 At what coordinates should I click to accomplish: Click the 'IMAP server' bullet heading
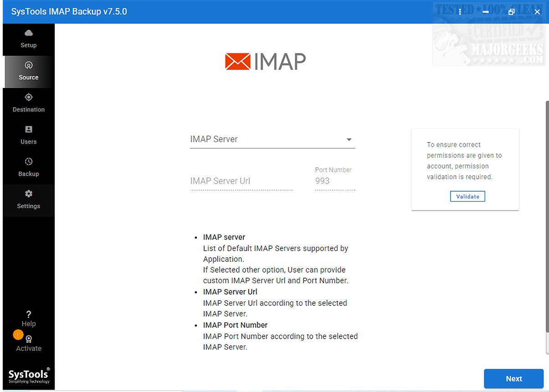(x=224, y=237)
